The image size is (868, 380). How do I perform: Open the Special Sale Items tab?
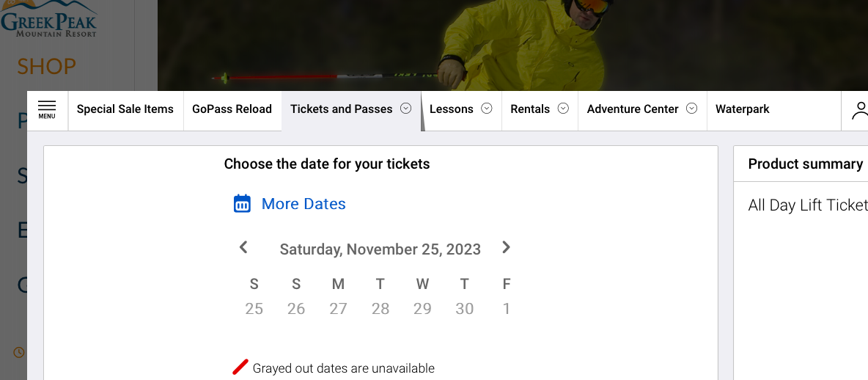pos(125,109)
